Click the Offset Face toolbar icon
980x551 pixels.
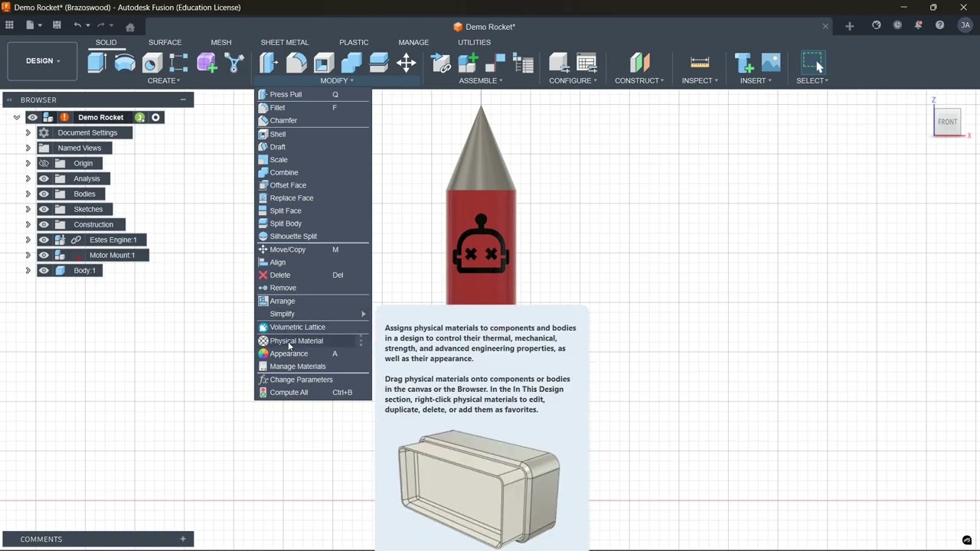(379, 63)
